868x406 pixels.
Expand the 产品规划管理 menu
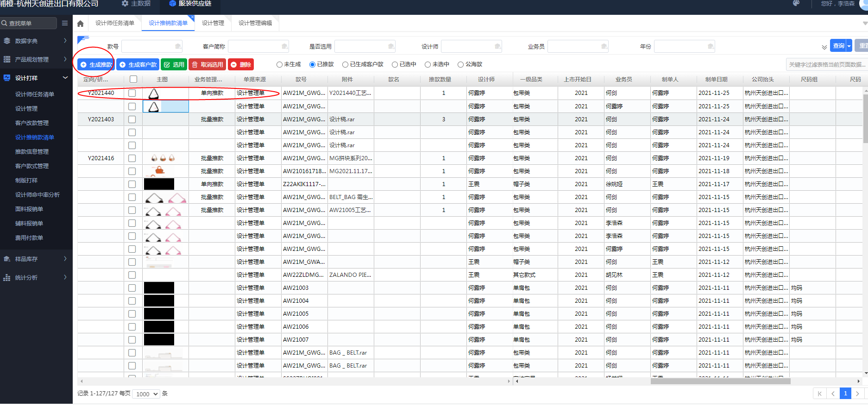click(x=65, y=59)
